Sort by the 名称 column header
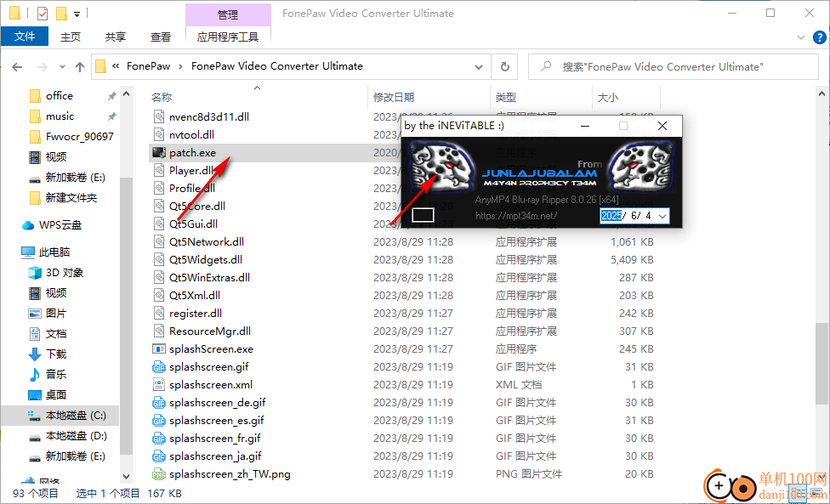Image resolution: width=830 pixels, height=504 pixels. click(162, 97)
